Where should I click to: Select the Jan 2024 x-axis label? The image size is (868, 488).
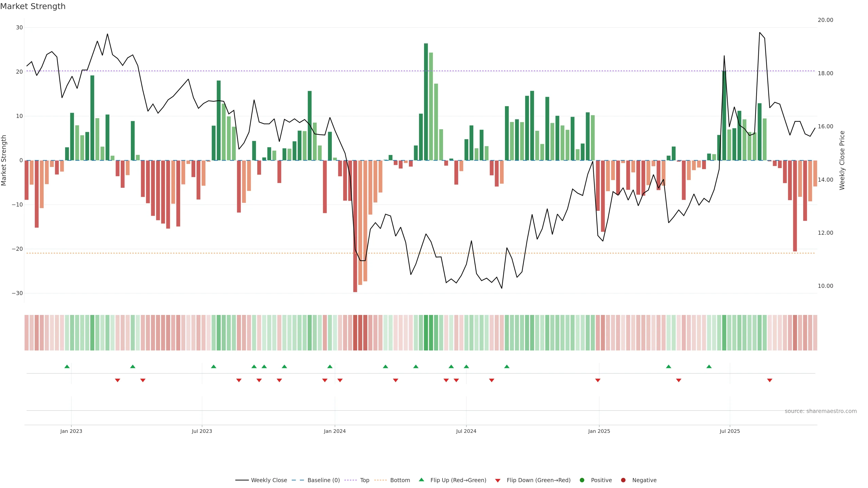click(x=335, y=431)
